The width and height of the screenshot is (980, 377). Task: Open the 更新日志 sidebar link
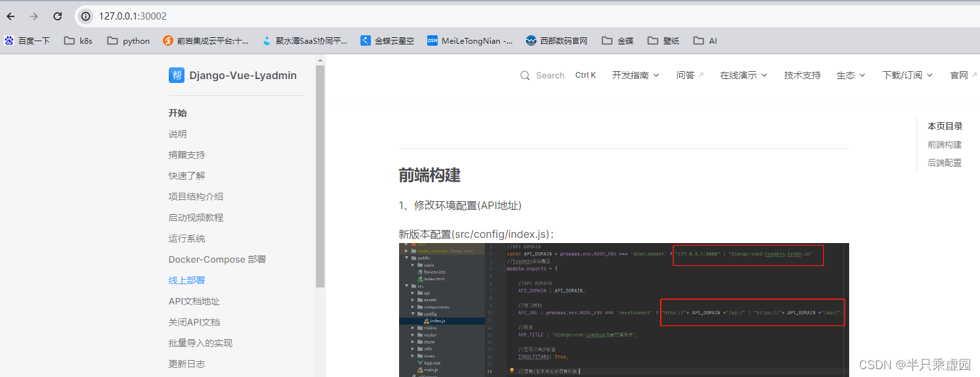tap(187, 363)
